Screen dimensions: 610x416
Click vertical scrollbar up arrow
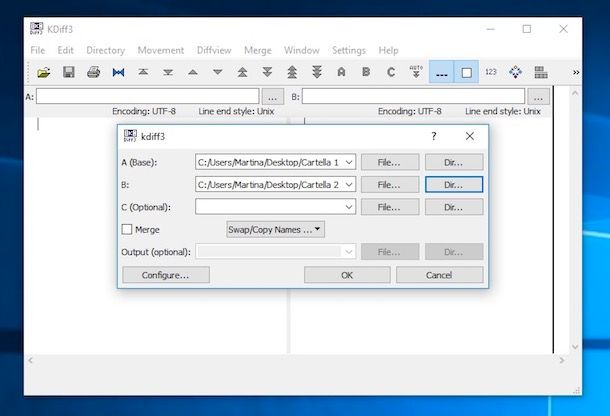pyautogui.click(x=575, y=93)
